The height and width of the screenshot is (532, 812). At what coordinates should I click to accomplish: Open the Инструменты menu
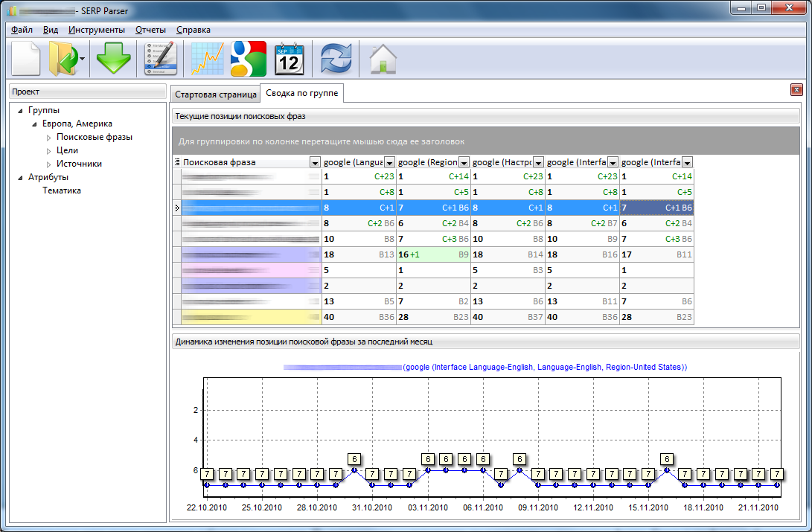96,30
